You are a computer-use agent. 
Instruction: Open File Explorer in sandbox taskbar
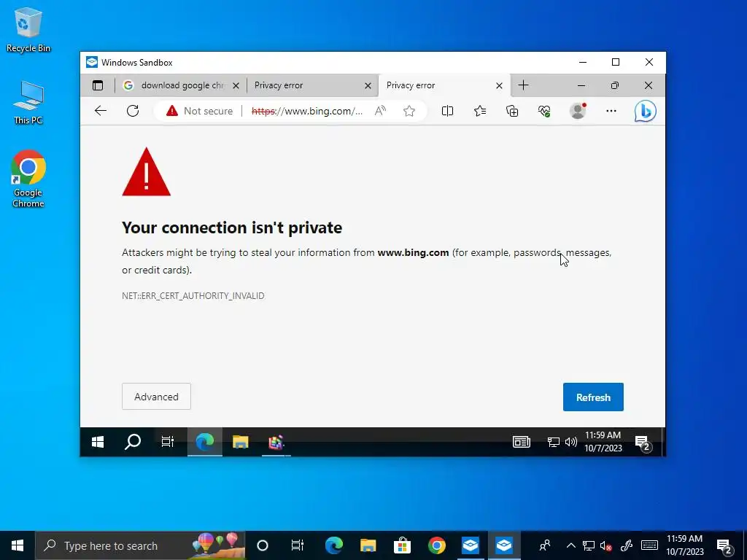[x=241, y=443]
